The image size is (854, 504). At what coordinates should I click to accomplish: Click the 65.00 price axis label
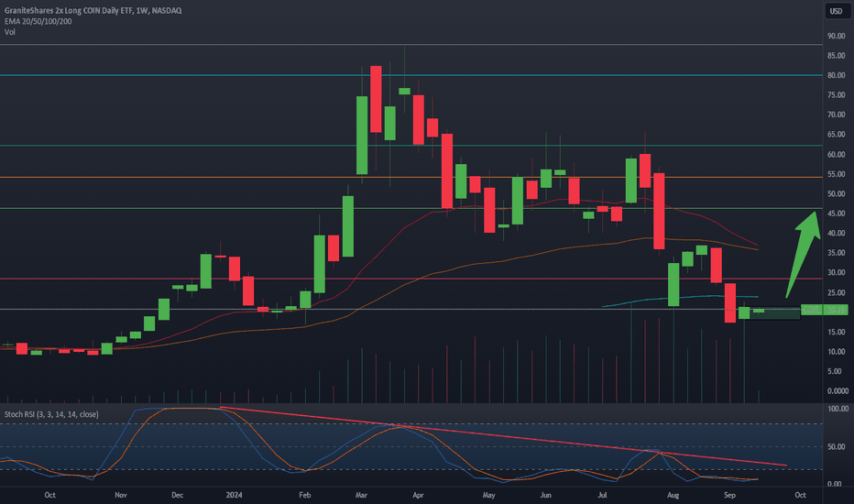(836, 135)
